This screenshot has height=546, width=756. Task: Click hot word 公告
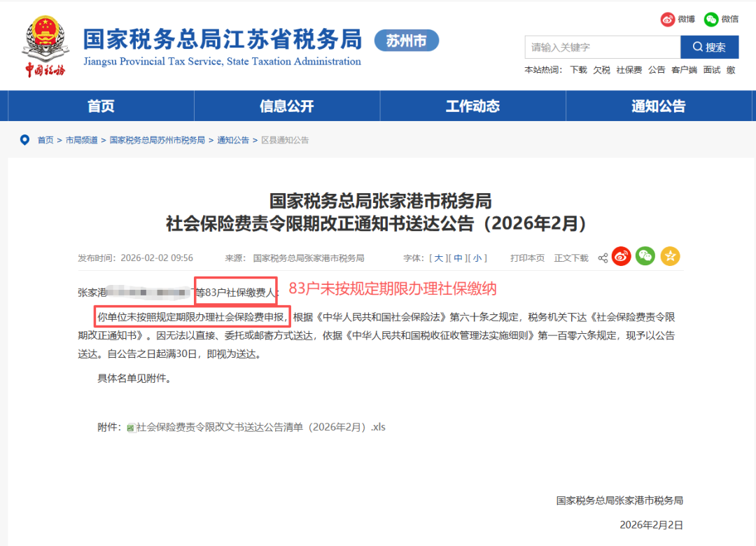[x=657, y=70]
